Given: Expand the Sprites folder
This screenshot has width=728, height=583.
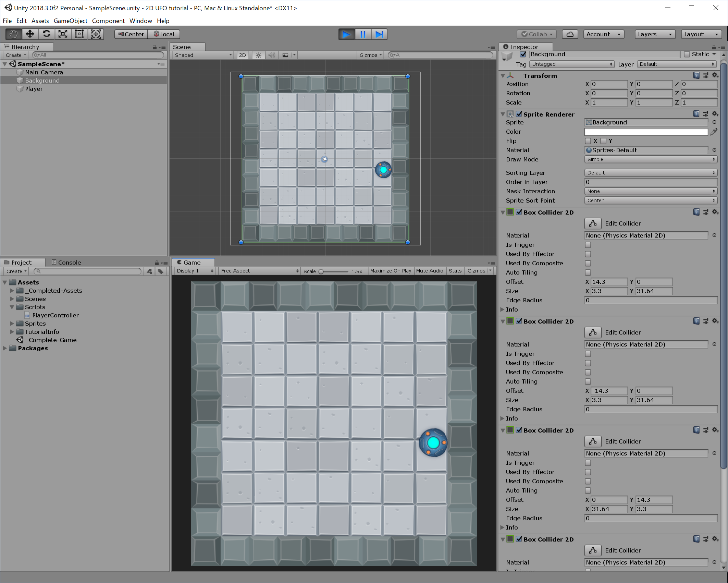Looking at the screenshot, I should [12, 324].
